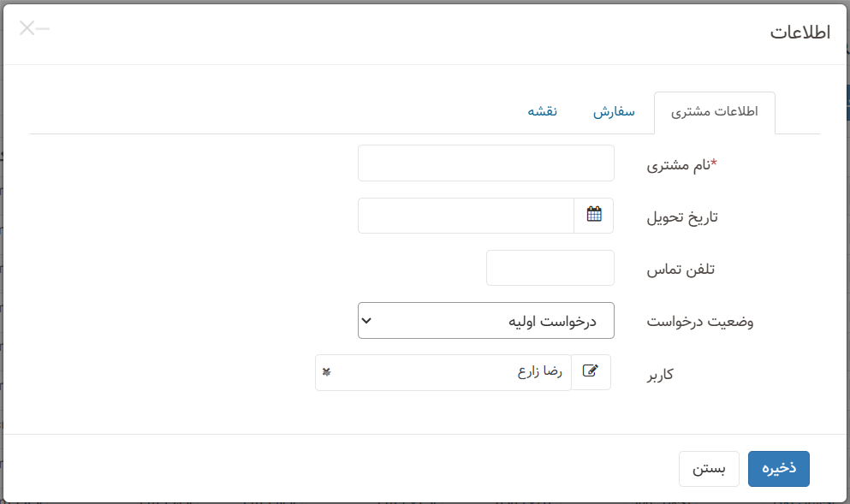Focus the نام مشتری input field
The width and height of the screenshot is (850, 504).
pyautogui.click(x=485, y=163)
